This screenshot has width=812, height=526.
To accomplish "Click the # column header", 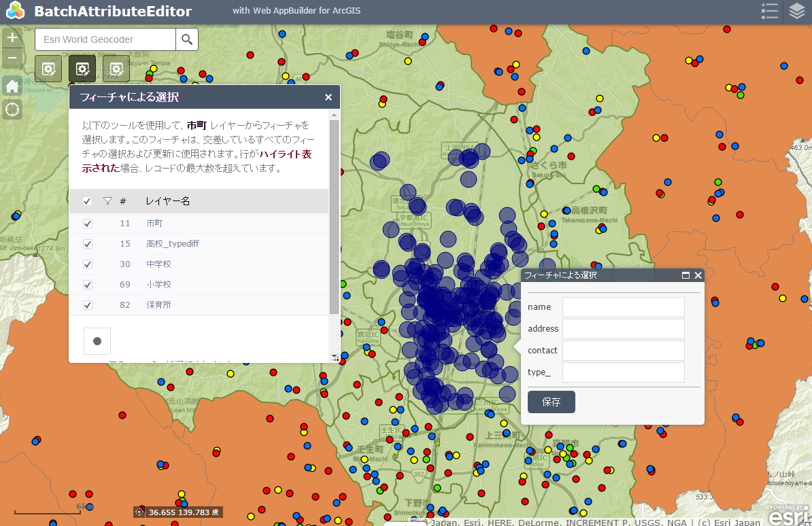I will (x=122, y=201).
